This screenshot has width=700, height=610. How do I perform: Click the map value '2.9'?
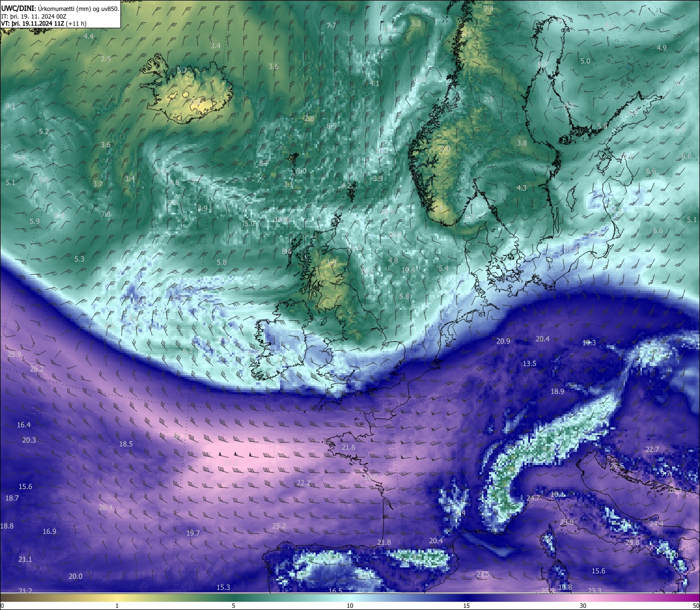click(106, 59)
